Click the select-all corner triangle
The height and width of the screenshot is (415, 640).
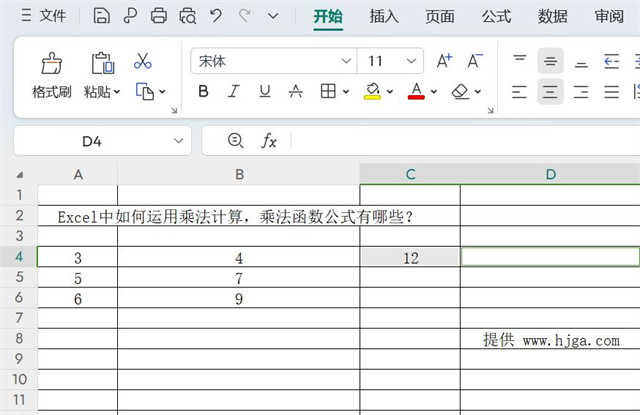(x=19, y=175)
